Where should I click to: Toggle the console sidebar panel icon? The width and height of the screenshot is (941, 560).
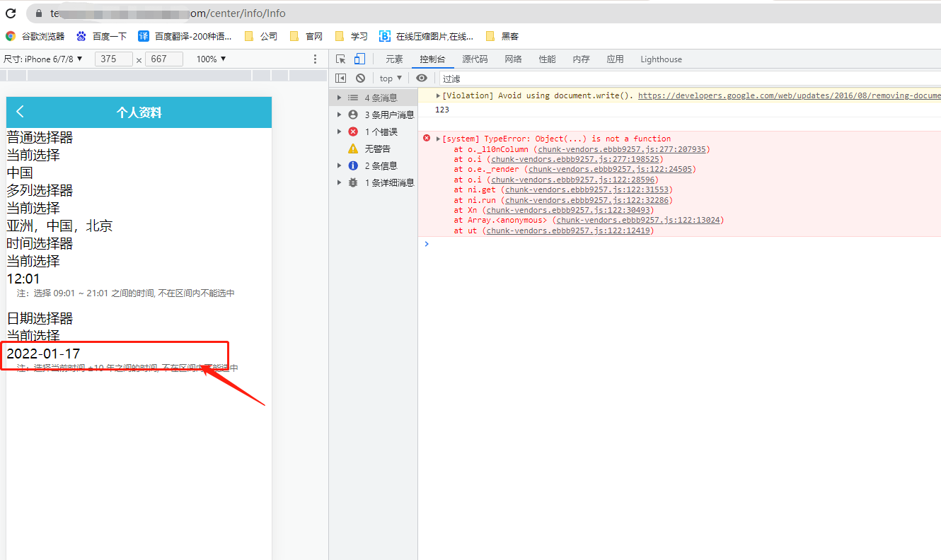[340, 78]
